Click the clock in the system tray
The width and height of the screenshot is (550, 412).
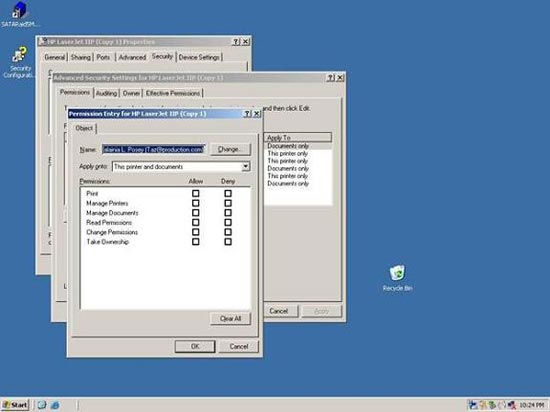(x=531, y=405)
